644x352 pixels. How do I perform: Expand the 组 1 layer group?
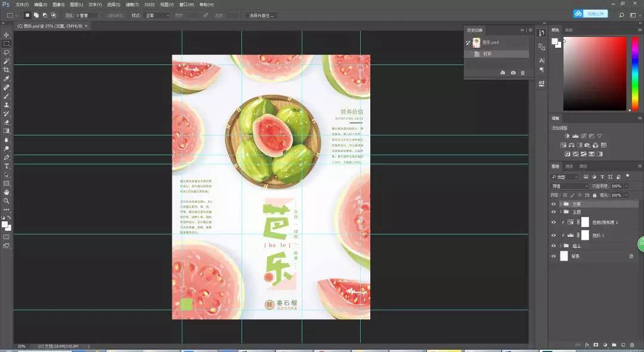pyautogui.click(x=561, y=246)
